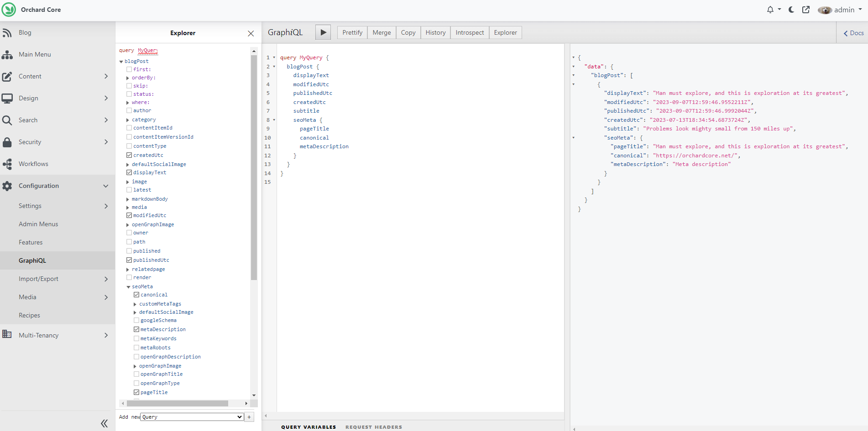
Task: Click the Workflows icon in sidebar
Action: [7, 164]
